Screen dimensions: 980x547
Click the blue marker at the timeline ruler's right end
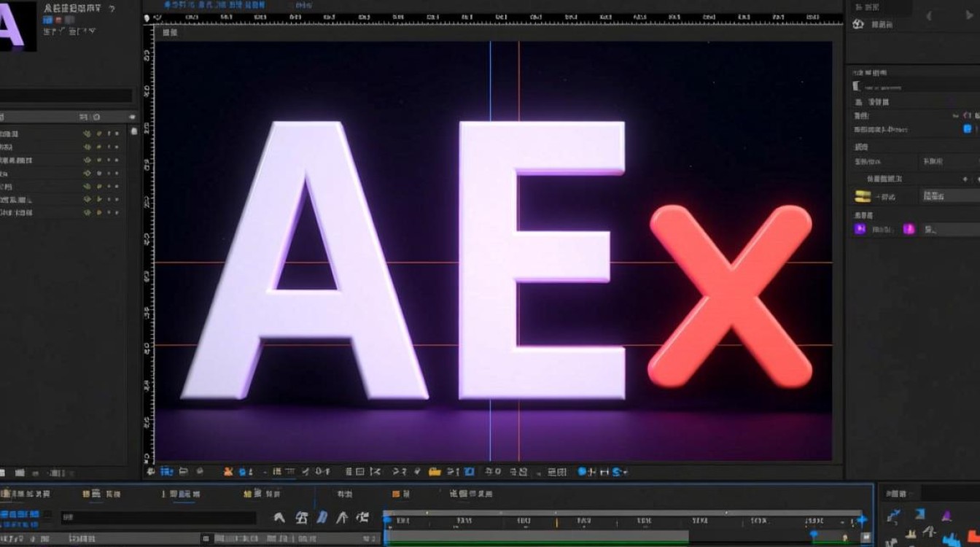coord(862,520)
